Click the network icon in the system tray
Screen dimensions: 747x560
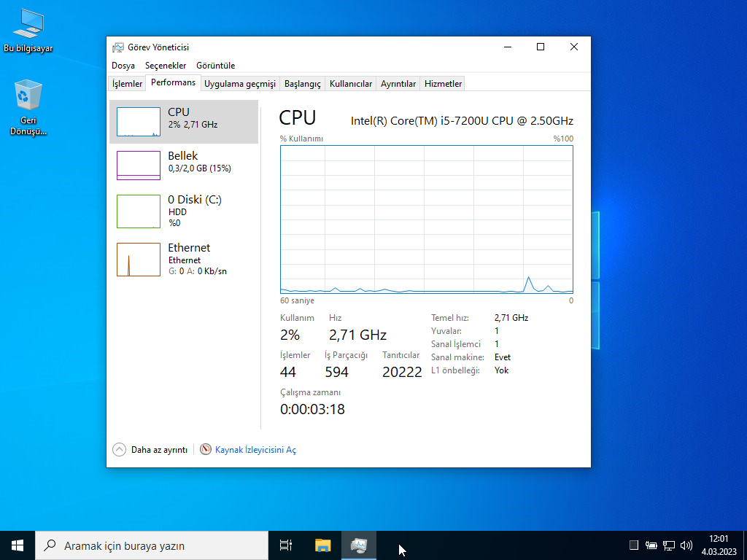tap(669, 545)
